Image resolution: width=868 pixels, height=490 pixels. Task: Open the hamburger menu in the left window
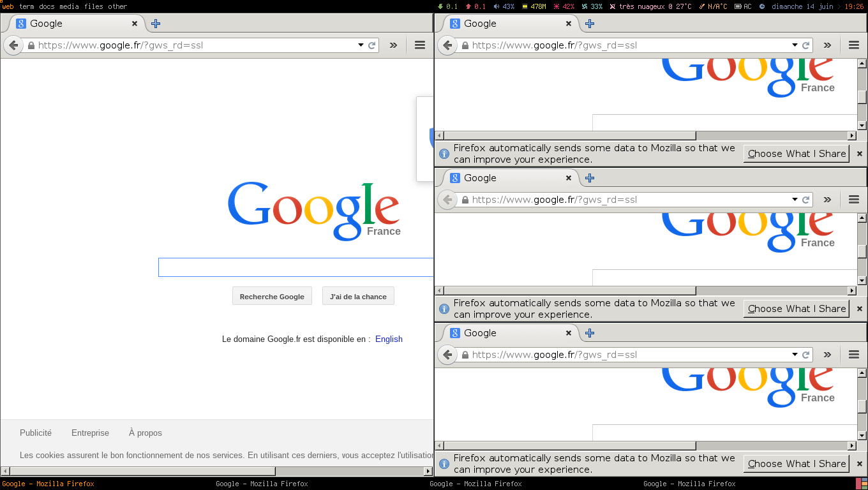(420, 45)
